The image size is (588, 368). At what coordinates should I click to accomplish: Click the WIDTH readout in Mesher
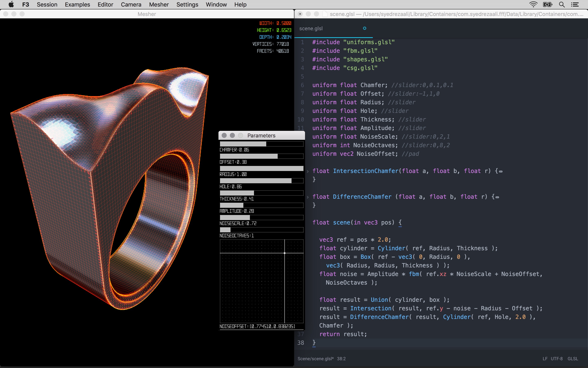pos(275,23)
